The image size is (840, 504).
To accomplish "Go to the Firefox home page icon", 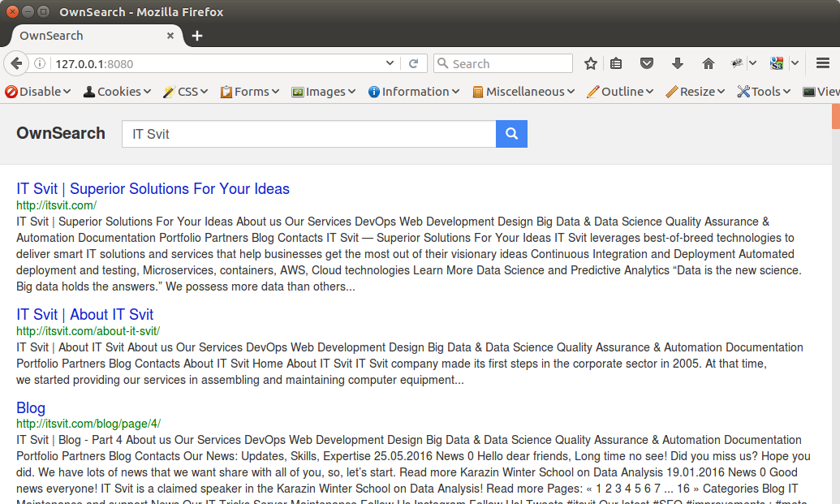I will tap(708, 63).
